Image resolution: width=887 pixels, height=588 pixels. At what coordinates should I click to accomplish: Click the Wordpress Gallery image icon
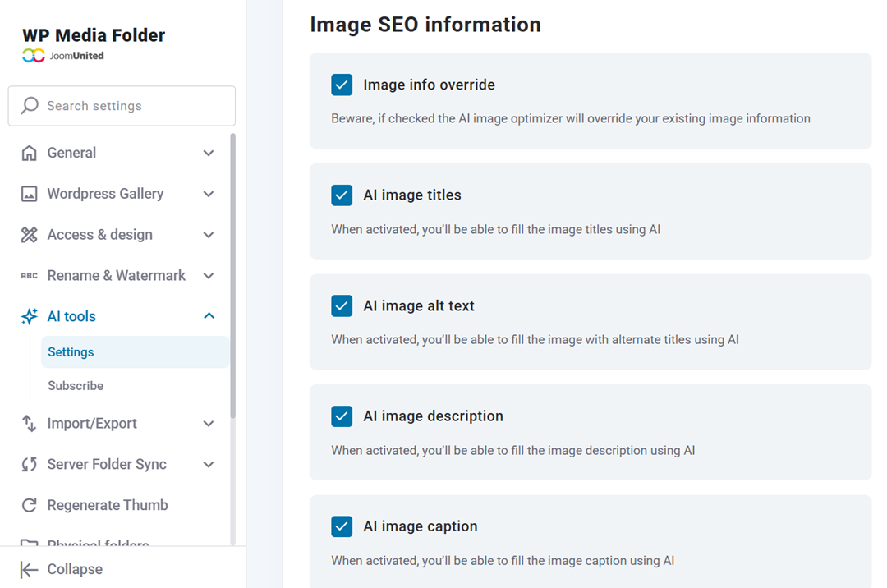30,194
